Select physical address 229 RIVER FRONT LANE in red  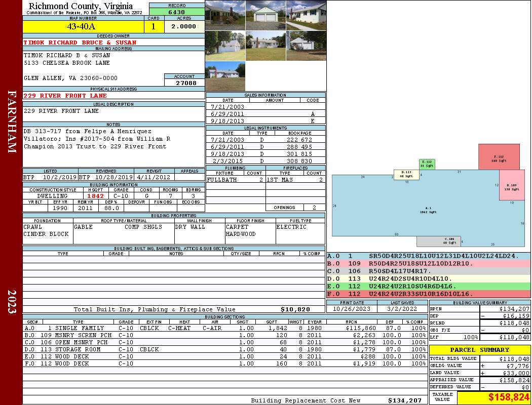(x=65, y=96)
